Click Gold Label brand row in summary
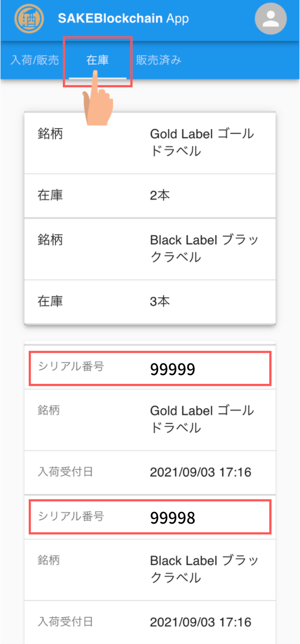Viewport: 300px width, 644px height. click(x=150, y=143)
